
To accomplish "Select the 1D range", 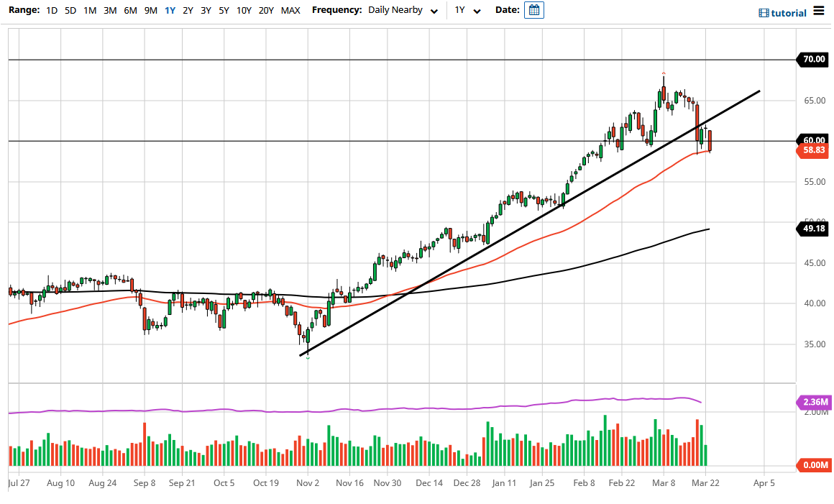I will coord(51,11).
